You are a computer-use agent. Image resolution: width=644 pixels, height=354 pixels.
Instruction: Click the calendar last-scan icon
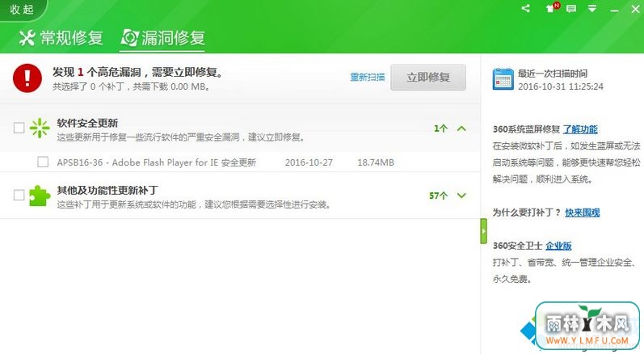503,79
